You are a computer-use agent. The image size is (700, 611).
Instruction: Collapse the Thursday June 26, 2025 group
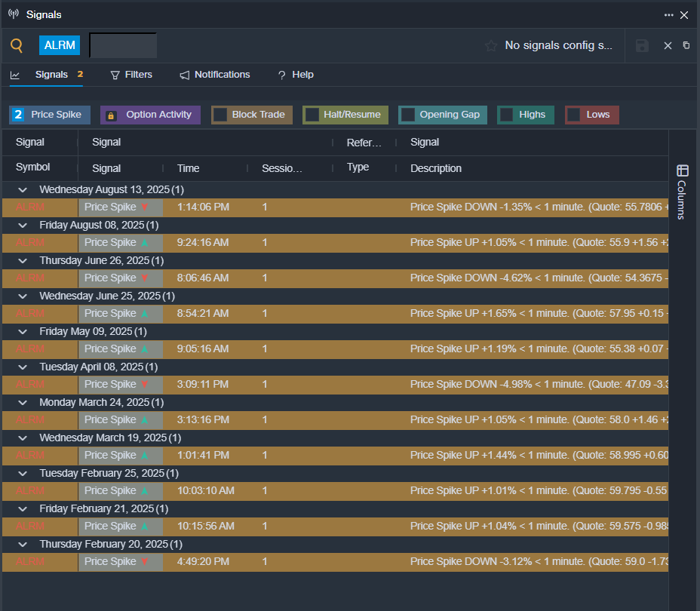pyautogui.click(x=23, y=260)
